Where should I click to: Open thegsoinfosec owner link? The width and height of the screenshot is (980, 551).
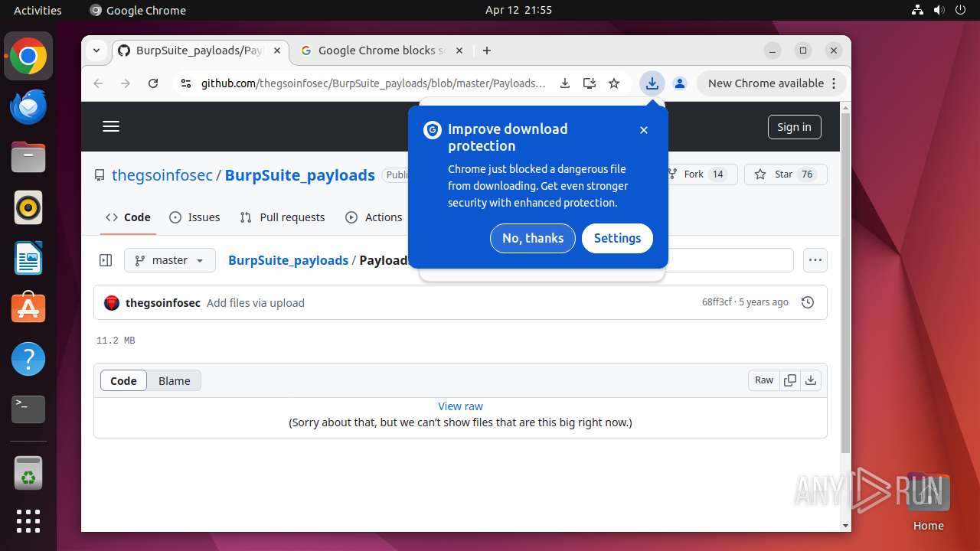(x=162, y=174)
